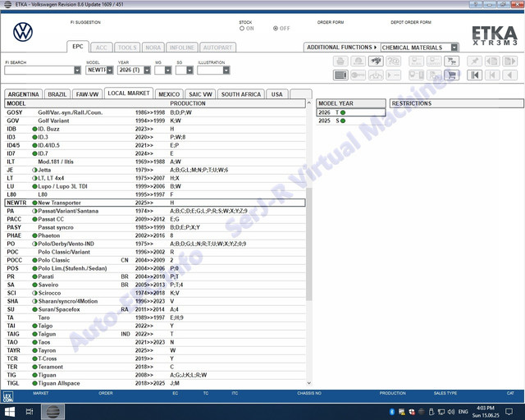Click the volume speaker tray icon

coord(451,412)
